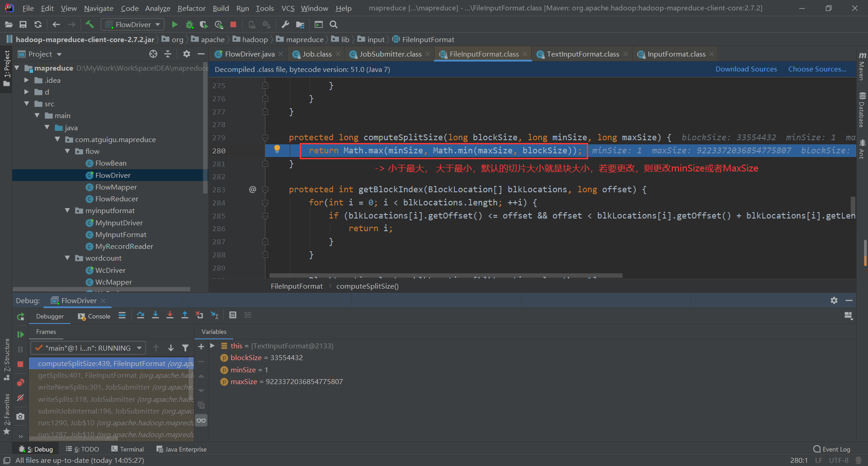Toggle the Ant tool window

click(x=862, y=149)
